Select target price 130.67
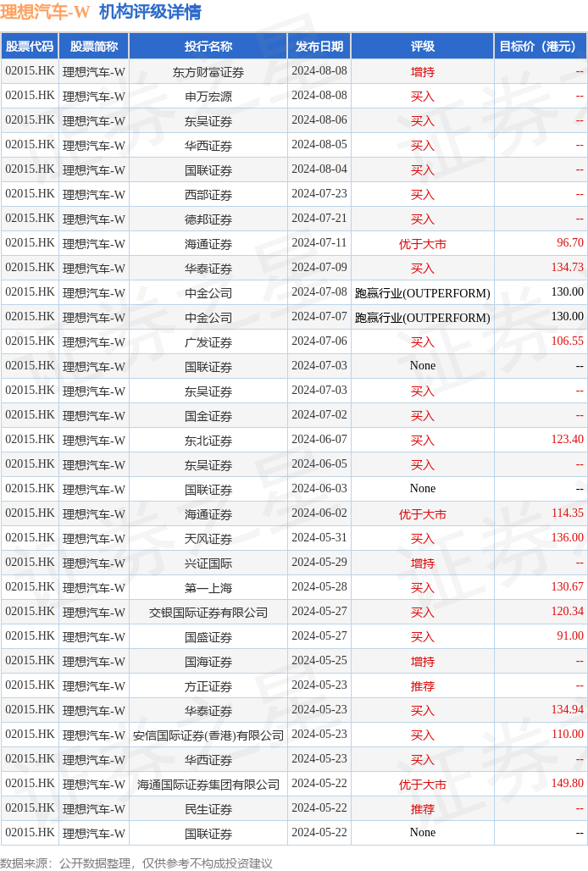This screenshot has width=588, height=871. pos(568,586)
